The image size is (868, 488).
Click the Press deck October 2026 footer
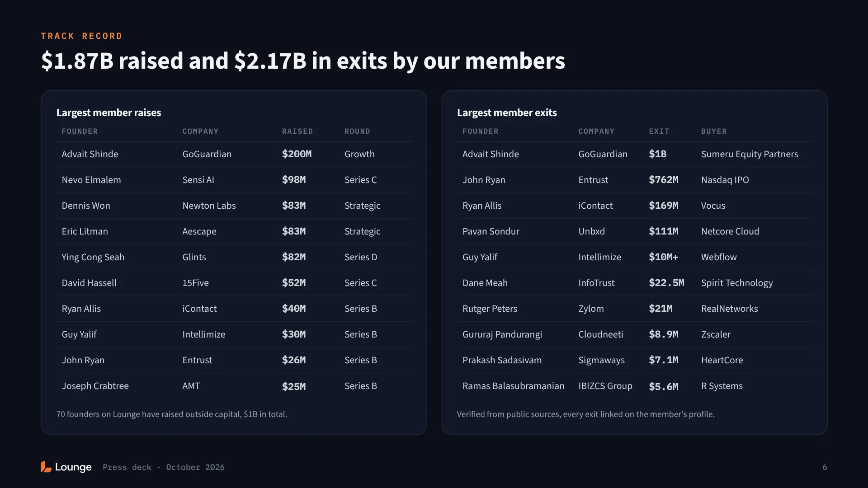point(164,467)
